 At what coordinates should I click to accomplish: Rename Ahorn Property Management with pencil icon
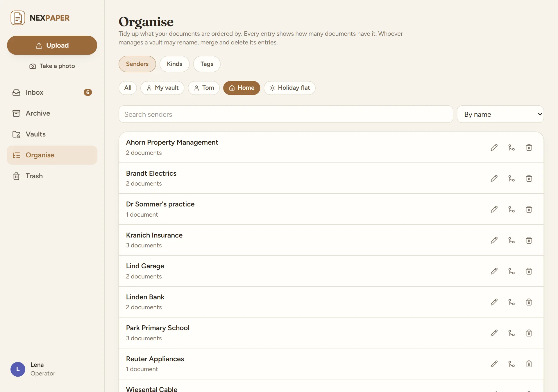[x=494, y=148]
